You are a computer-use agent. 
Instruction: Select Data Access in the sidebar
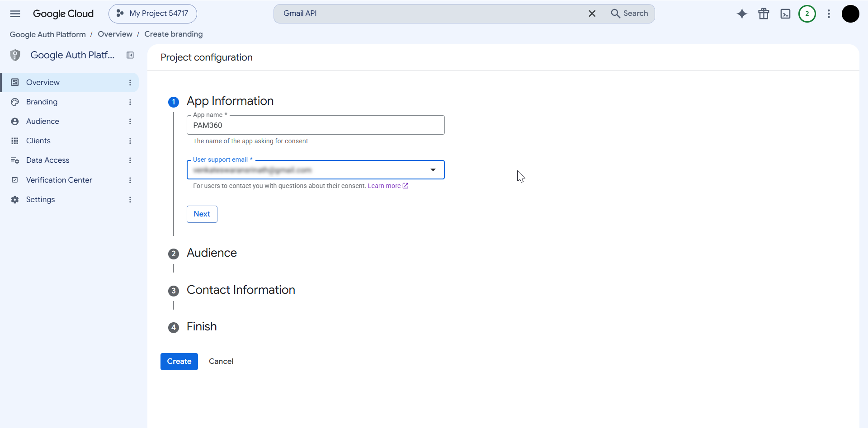coord(69,160)
